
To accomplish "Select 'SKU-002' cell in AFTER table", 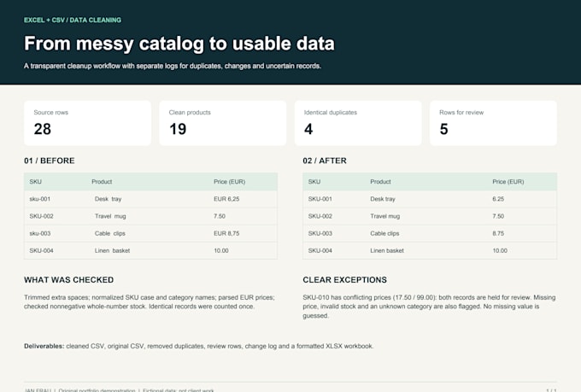I will [320, 216].
